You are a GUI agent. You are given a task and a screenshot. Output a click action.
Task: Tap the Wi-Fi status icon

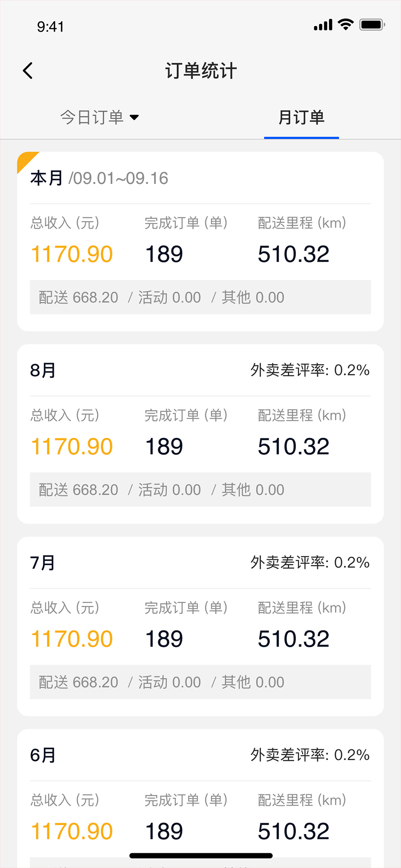346,25
